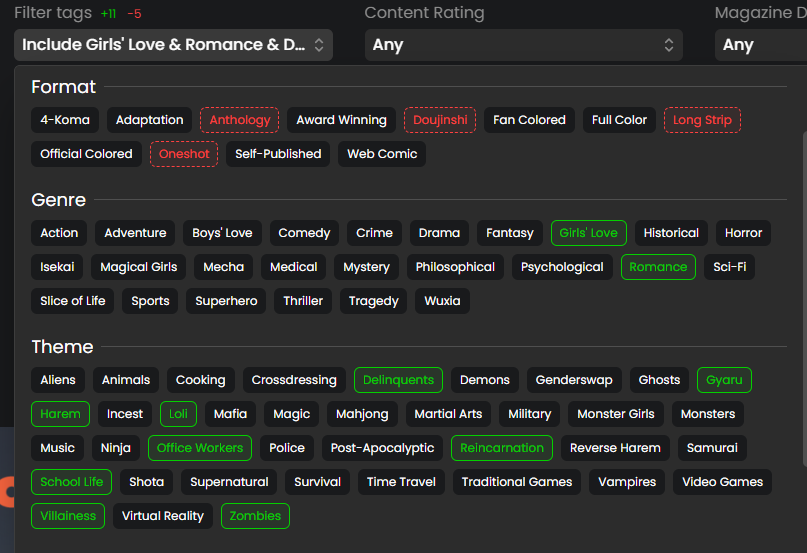Select the Video Games tag
The width and height of the screenshot is (807, 553).
pos(722,482)
